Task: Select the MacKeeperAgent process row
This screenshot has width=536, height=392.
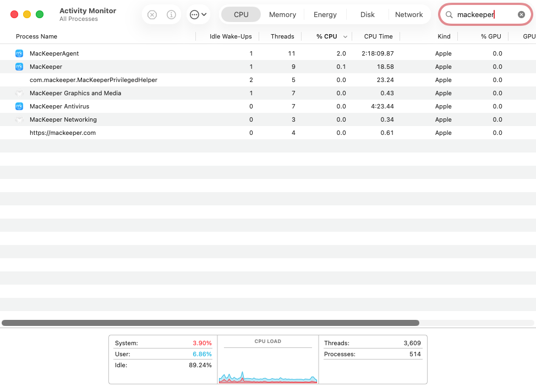Action: tap(268, 53)
